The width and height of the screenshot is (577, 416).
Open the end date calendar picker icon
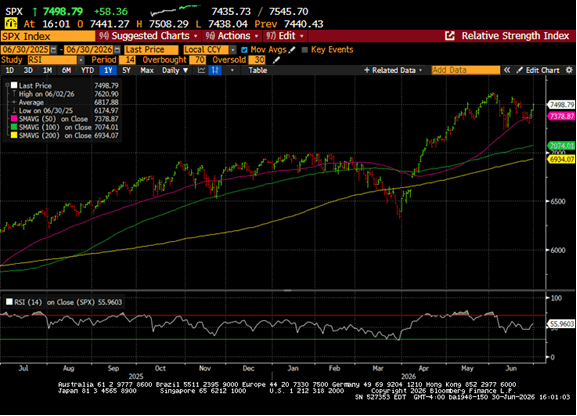[x=117, y=49]
